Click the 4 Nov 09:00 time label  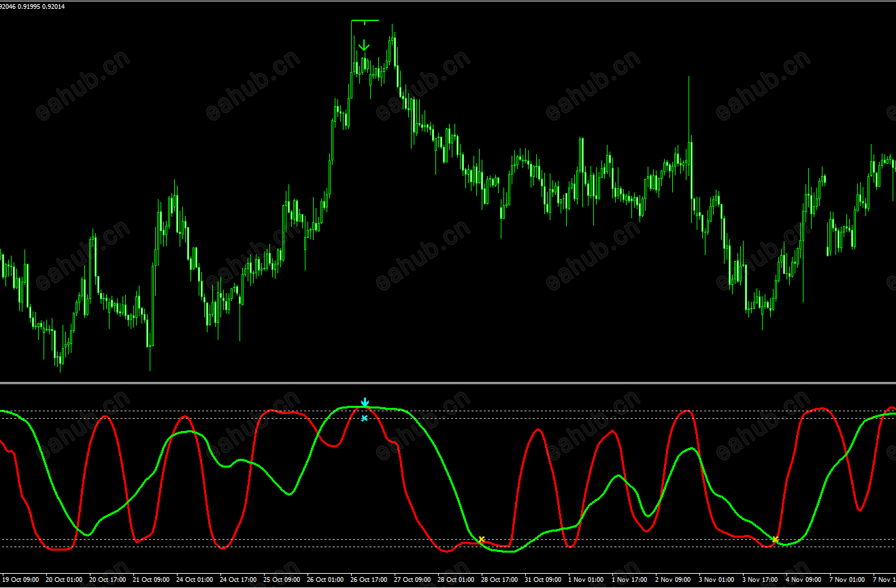tap(803, 580)
